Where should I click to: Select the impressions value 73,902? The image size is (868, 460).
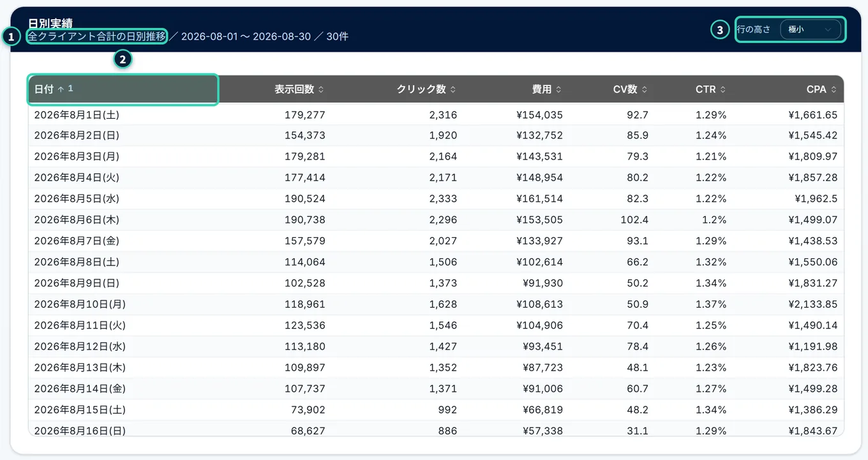tap(308, 410)
